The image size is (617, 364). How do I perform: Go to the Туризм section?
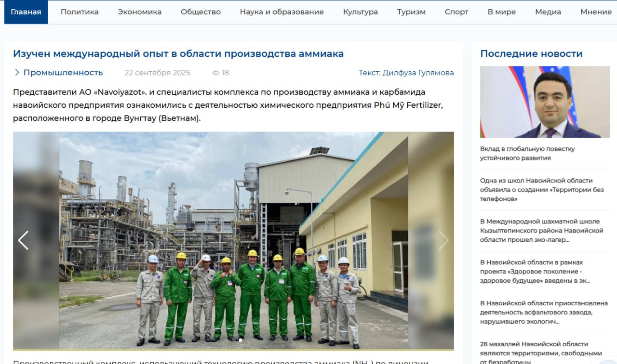point(411,12)
